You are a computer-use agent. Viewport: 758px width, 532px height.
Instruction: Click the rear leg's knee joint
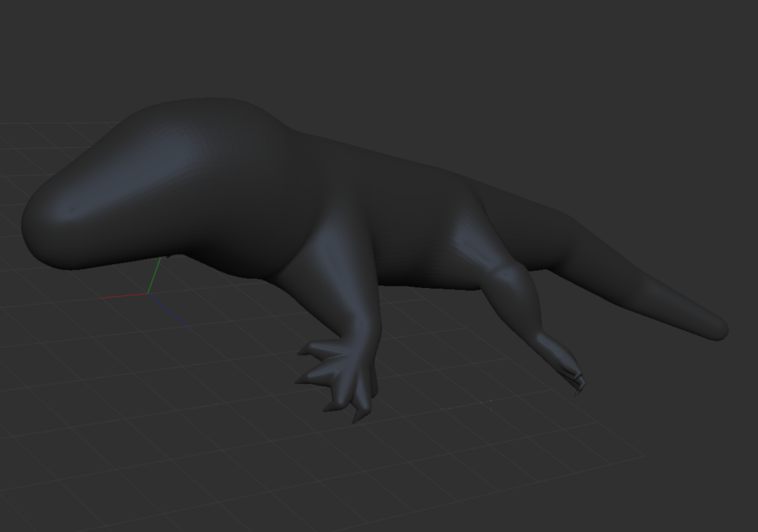[x=511, y=277]
